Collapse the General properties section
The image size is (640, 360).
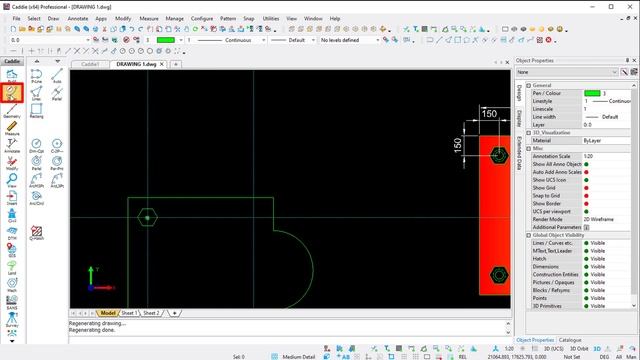click(x=529, y=85)
